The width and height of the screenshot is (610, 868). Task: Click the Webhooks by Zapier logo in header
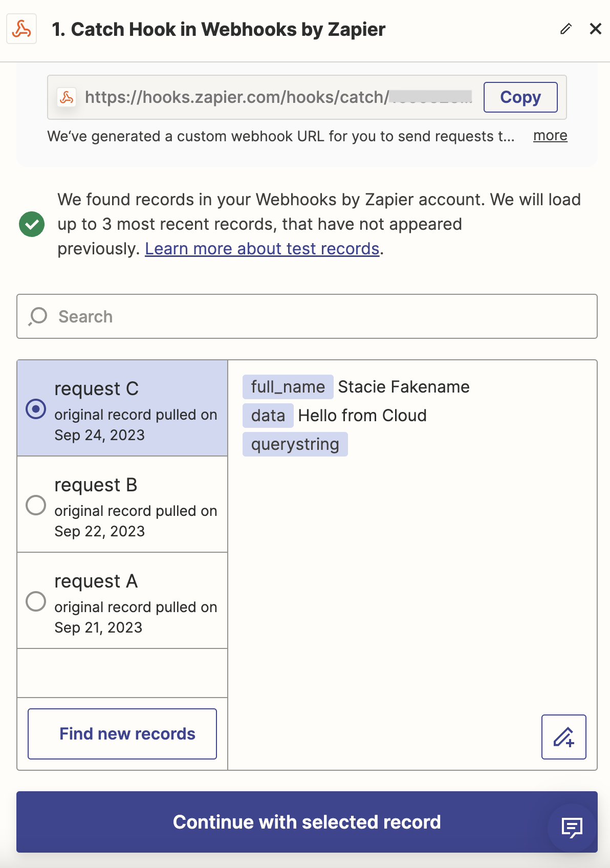point(21,29)
